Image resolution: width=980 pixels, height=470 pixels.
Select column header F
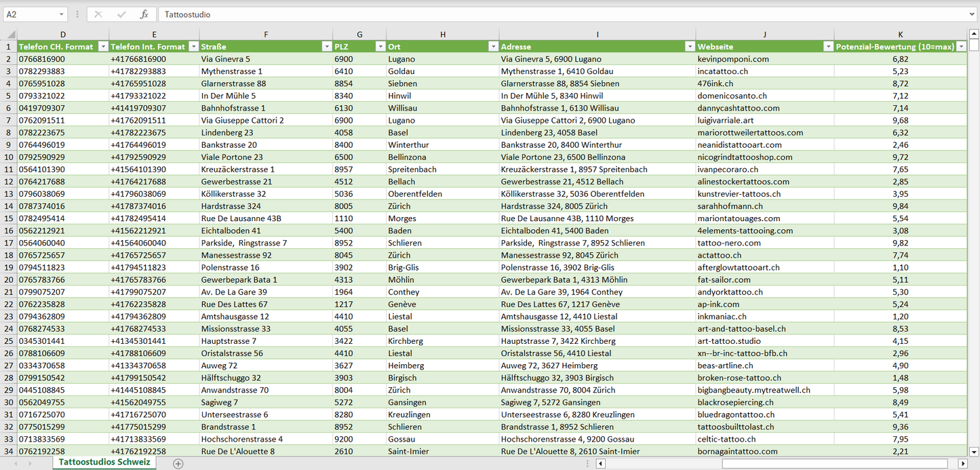(265, 35)
